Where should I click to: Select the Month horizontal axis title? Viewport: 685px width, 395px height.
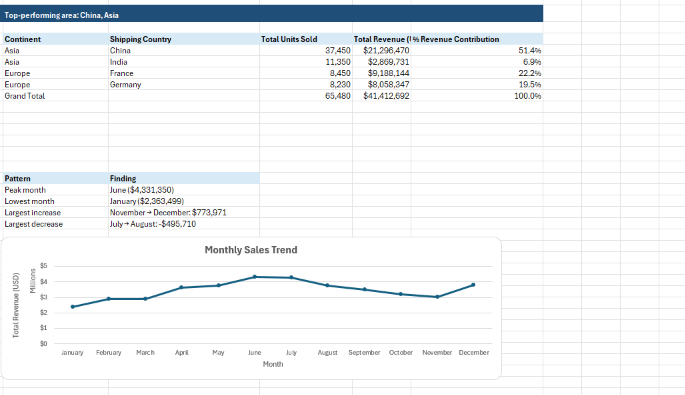click(x=273, y=364)
